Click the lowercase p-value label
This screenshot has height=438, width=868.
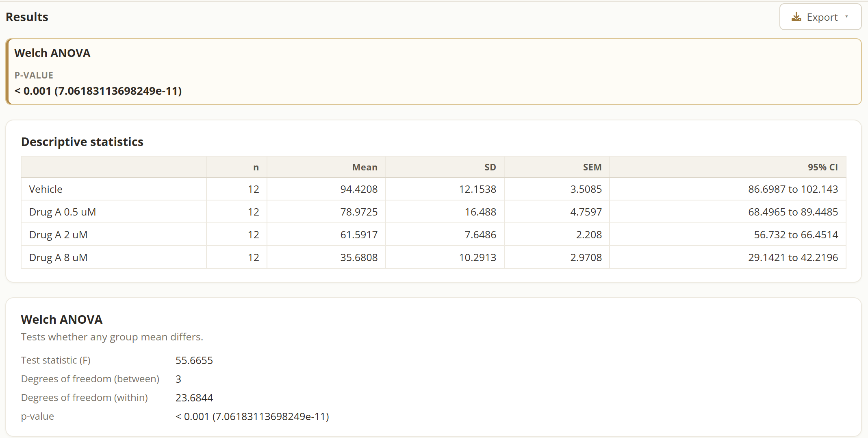click(x=37, y=416)
